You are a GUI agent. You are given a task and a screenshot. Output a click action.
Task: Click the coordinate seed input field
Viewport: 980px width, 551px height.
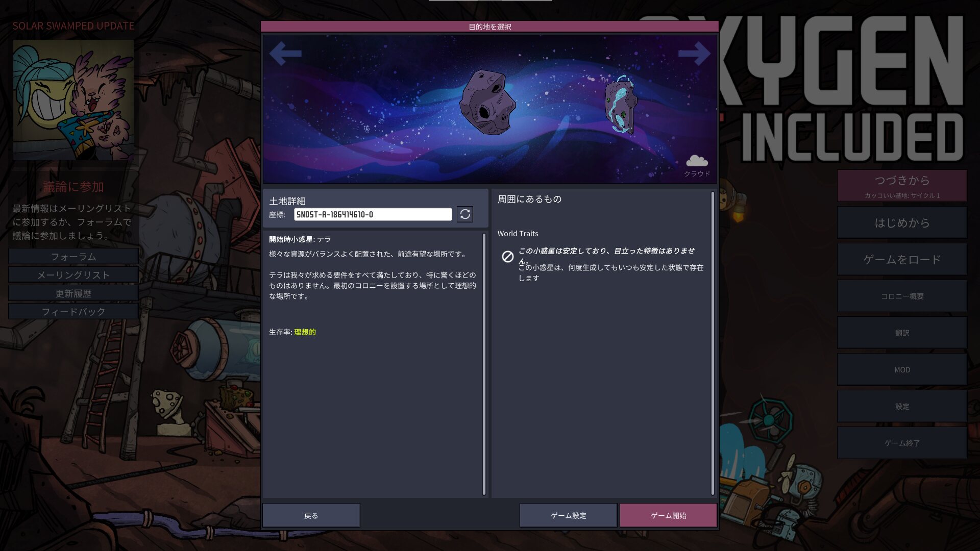click(x=373, y=214)
